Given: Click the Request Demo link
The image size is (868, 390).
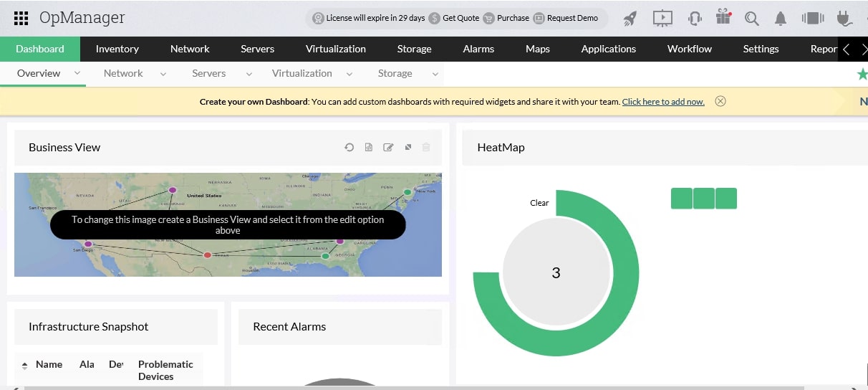Looking at the screenshot, I should pos(572,18).
